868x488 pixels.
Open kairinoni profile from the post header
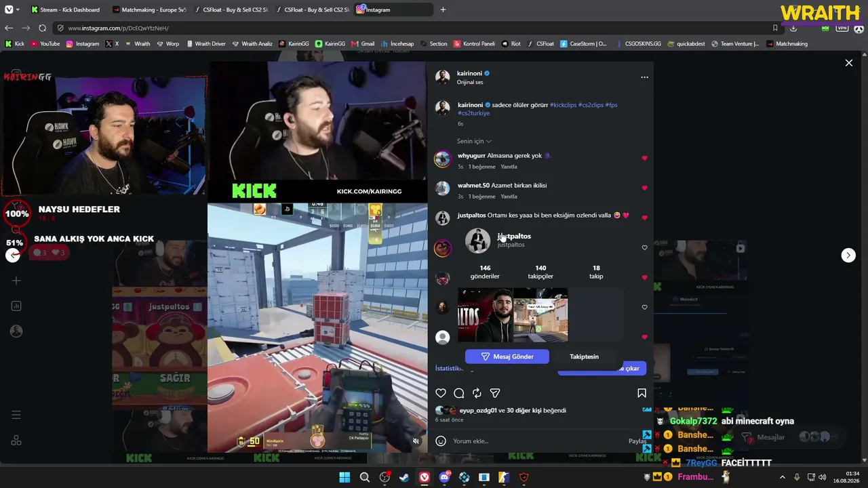[x=469, y=73]
